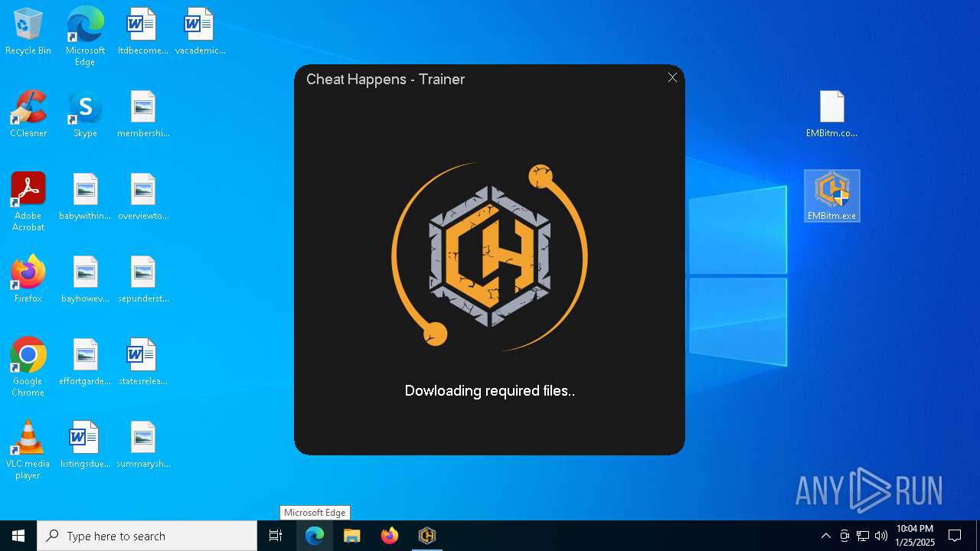Open Task View from taskbar
The width and height of the screenshot is (980, 551).
(276, 536)
